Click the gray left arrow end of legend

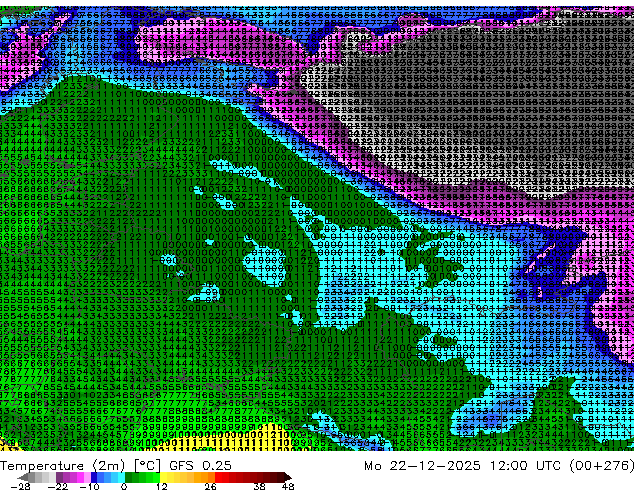pyautogui.click(x=23, y=477)
